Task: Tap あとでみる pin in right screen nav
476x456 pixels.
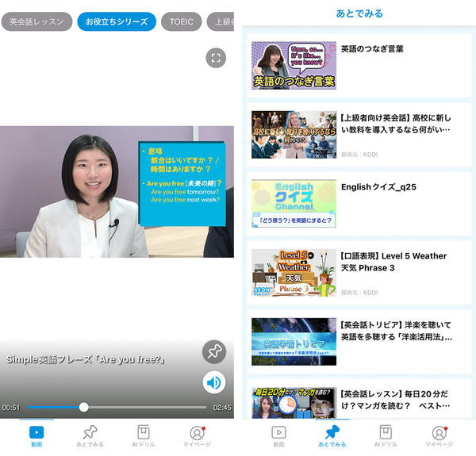Action: [x=332, y=435]
